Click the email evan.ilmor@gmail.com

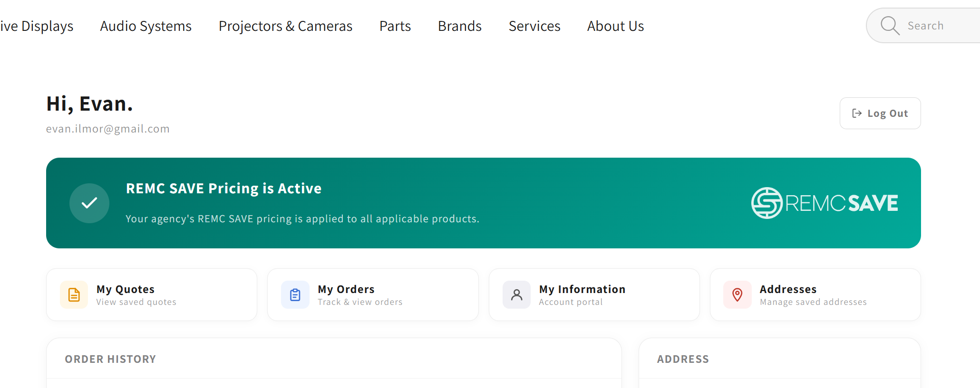pyautogui.click(x=108, y=129)
